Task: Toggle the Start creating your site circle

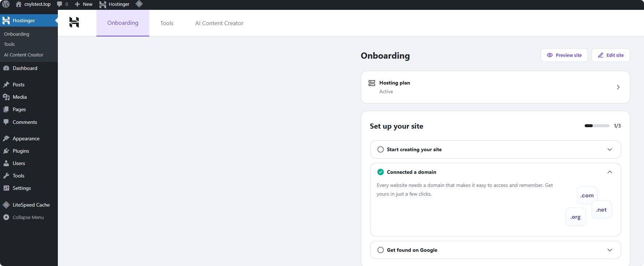Action: click(x=381, y=149)
